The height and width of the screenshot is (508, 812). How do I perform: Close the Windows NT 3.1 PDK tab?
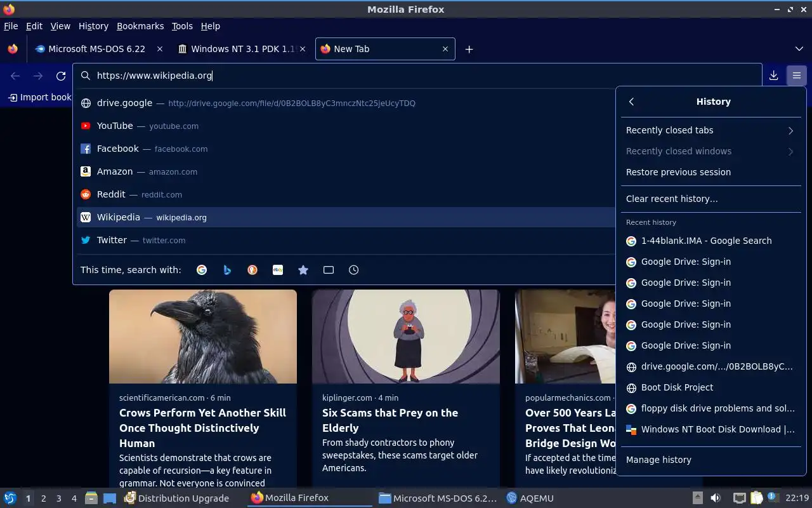click(303, 49)
